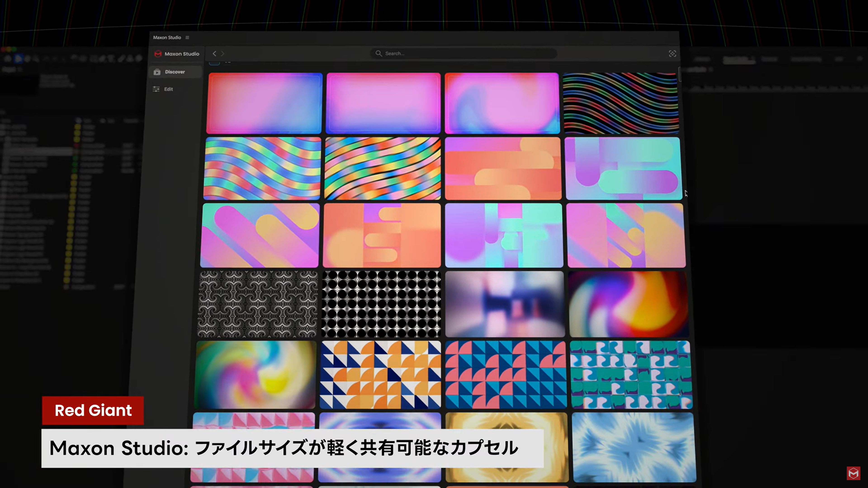Click the Maxon logo watermark in corner

click(x=853, y=473)
